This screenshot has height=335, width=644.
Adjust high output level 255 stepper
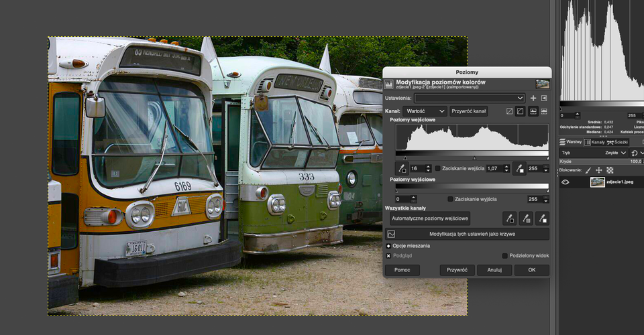(546, 199)
